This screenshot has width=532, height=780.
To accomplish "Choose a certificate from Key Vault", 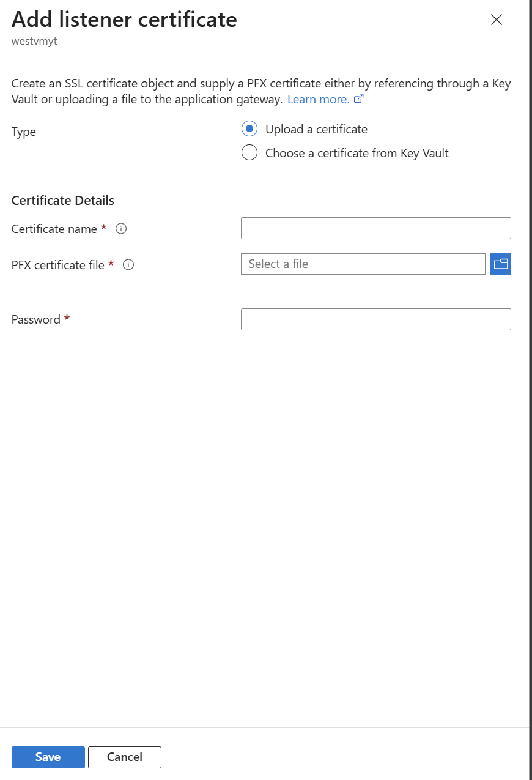I will click(249, 152).
